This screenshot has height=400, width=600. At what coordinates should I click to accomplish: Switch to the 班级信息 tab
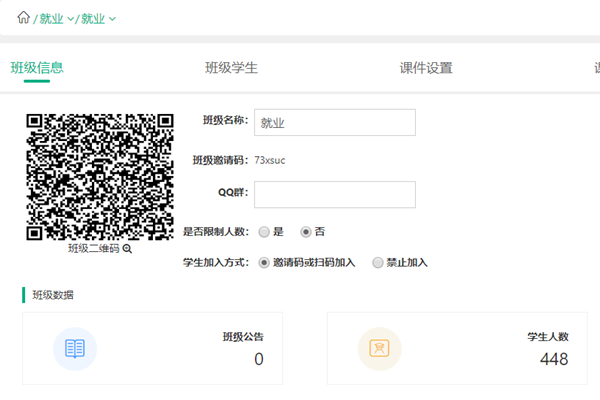[37, 68]
